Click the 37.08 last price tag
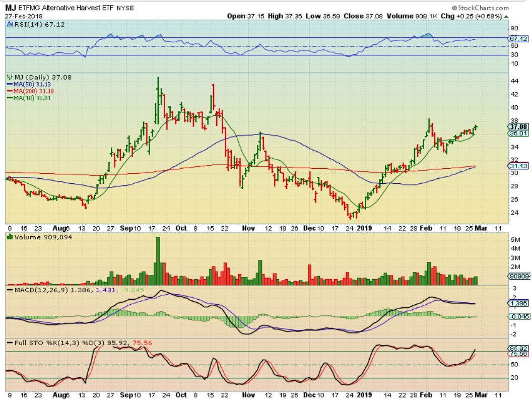This screenshot has height=402, width=532. coord(518,126)
